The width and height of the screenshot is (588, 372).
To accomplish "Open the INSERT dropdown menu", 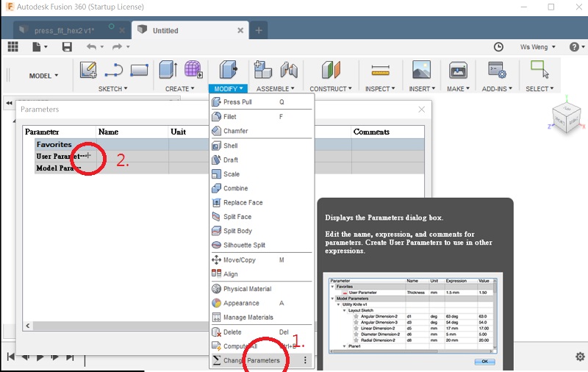I will tap(422, 89).
